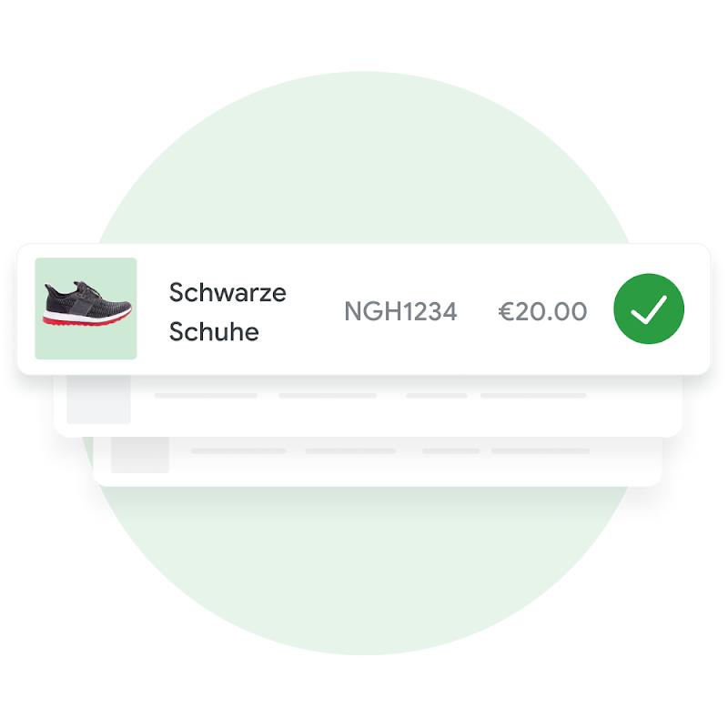728x728 pixels.
Task: Click the green checkmark approval icon
Action: tap(649, 308)
